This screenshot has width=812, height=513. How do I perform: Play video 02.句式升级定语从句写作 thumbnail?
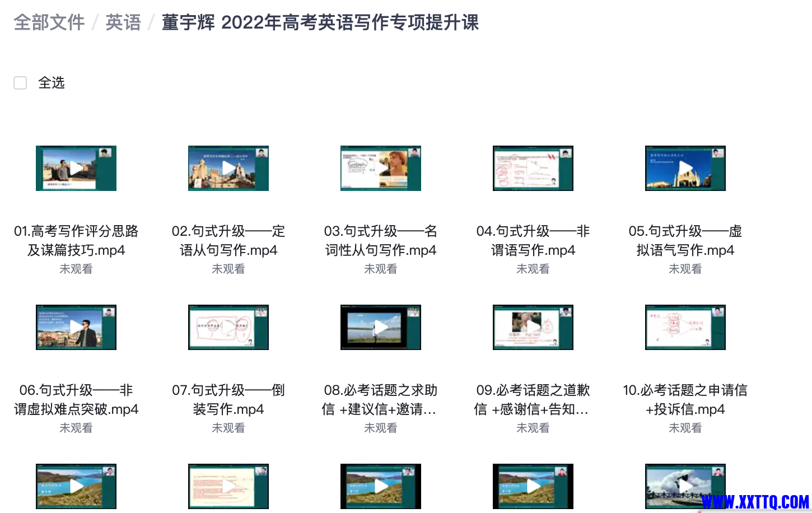tap(228, 168)
